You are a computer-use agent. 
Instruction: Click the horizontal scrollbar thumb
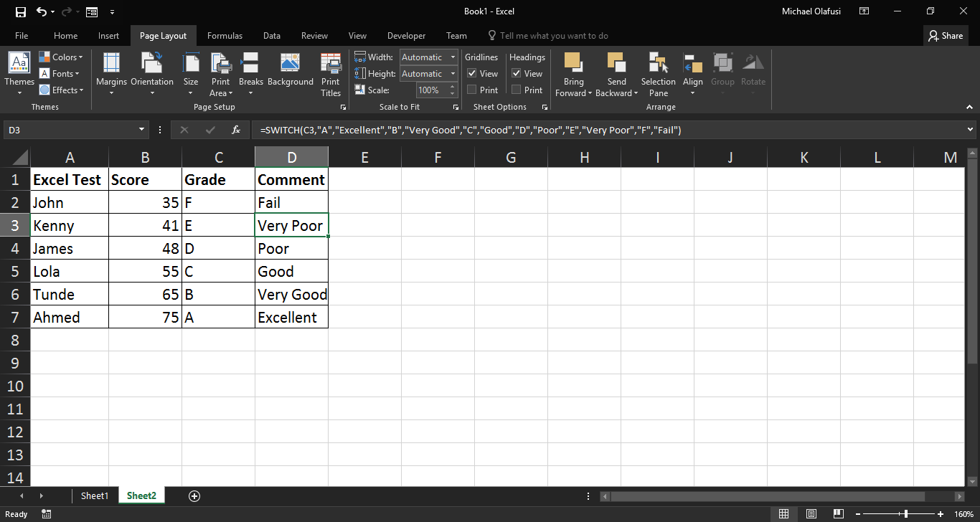pyautogui.click(x=768, y=496)
